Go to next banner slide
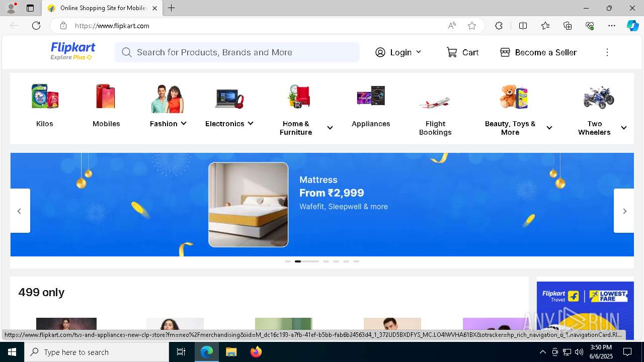The height and width of the screenshot is (362, 644). 624,211
